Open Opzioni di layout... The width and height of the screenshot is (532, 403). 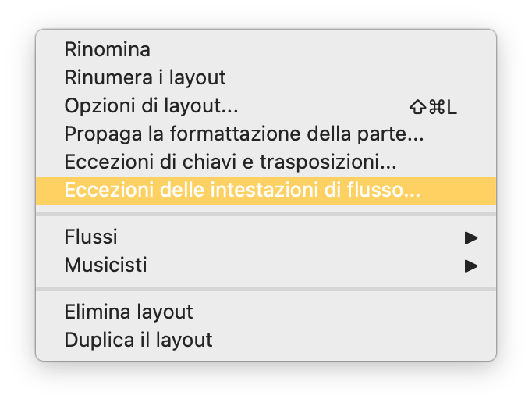[151, 105]
